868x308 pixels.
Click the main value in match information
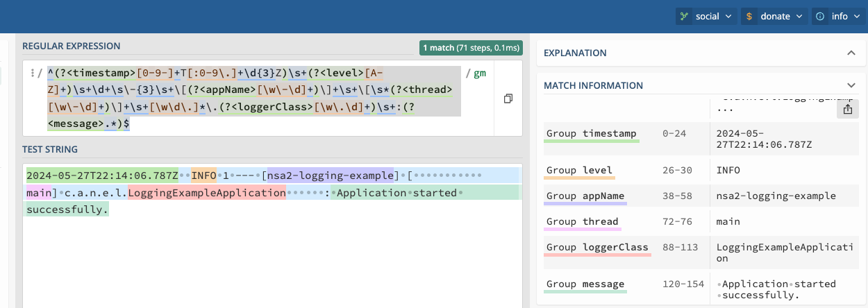728,221
